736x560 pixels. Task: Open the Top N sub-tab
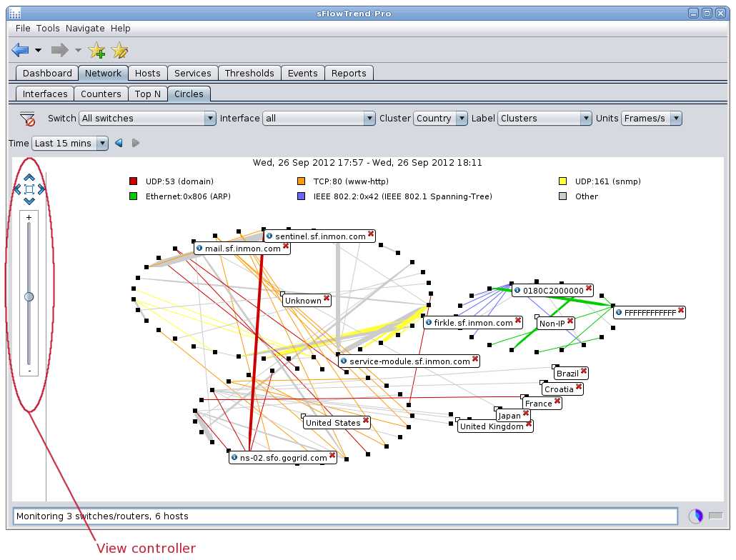tap(149, 94)
